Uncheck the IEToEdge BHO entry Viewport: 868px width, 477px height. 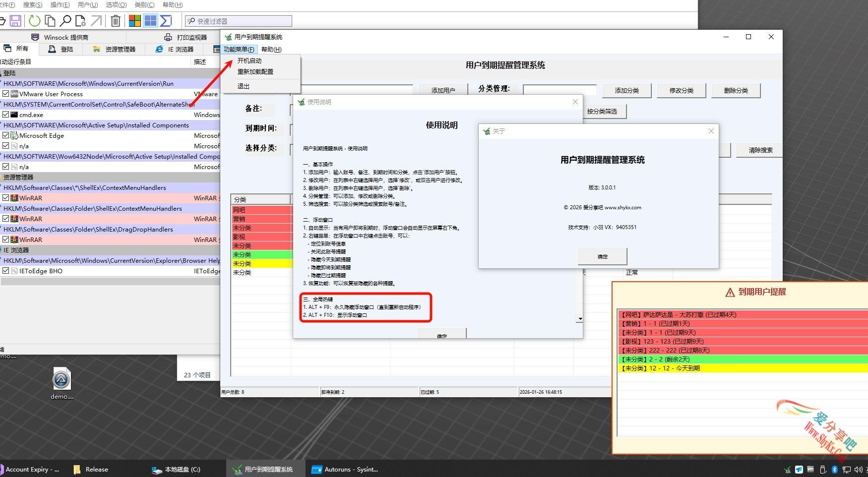[6, 271]
